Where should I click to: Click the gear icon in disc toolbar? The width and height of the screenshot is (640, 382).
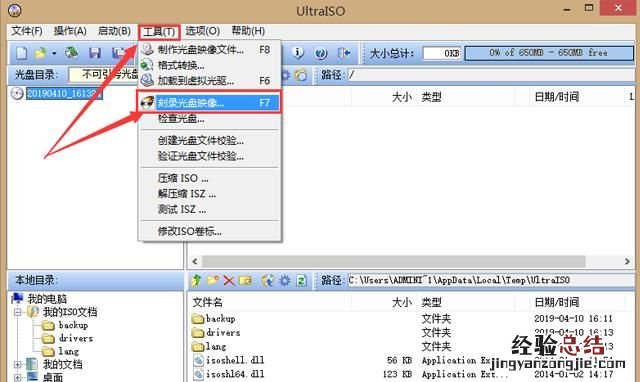coord(285,75)
